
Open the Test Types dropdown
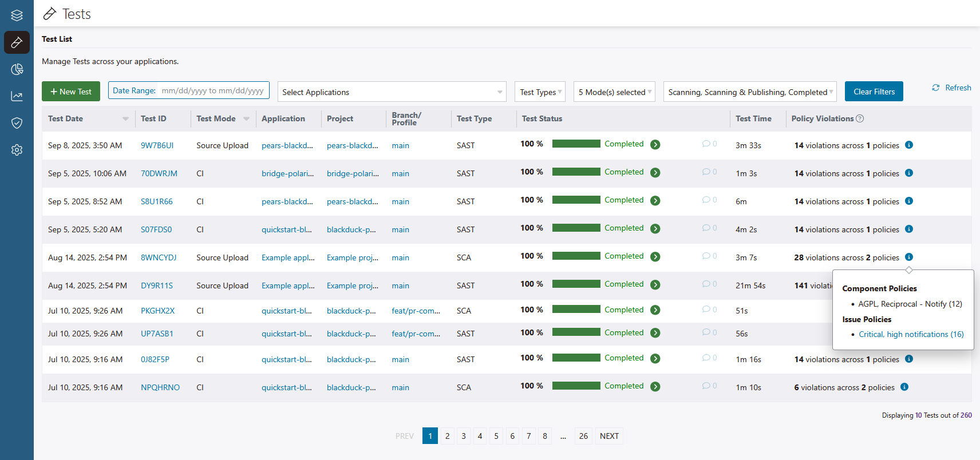[540, 92]
